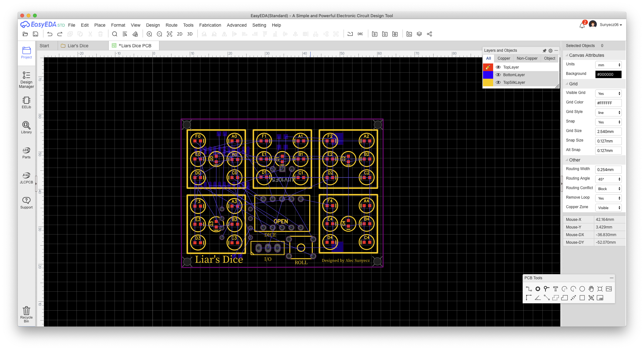The height and width of the screenshot is (350, 644).
Task: Open the Design Manager panel
Action: click(26, 79)
